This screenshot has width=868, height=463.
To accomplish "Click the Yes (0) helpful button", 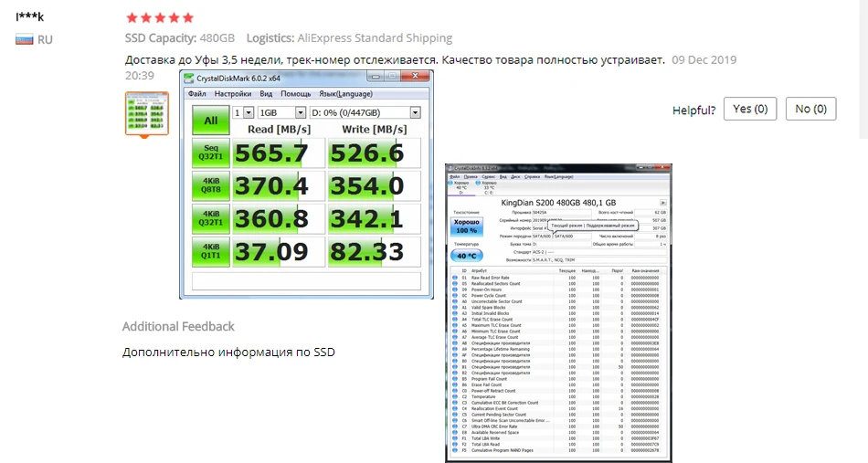I will tap(750, 109).
